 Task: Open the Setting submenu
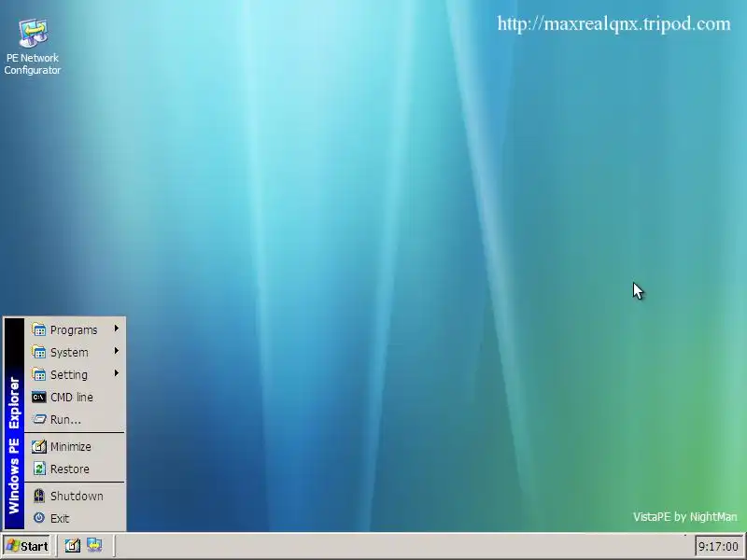(75, 374)
